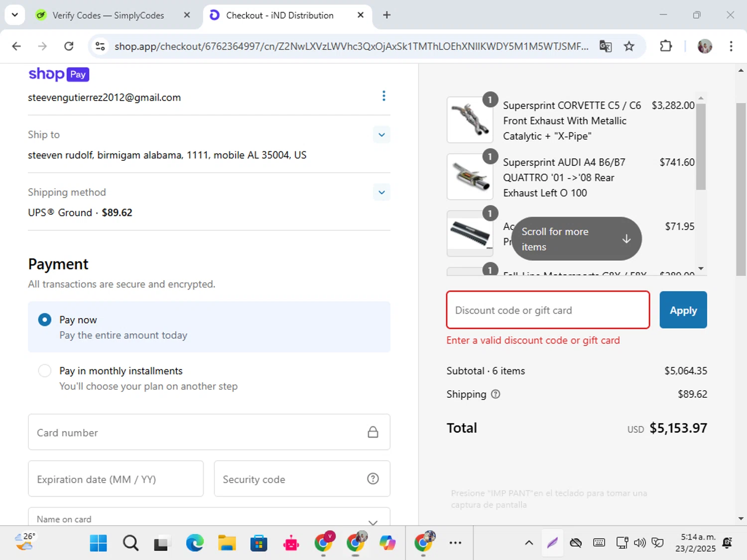The height and width of the screenshot is (560, 747).
Task: Show shipping info help icon
Action: tap(496, 394)
